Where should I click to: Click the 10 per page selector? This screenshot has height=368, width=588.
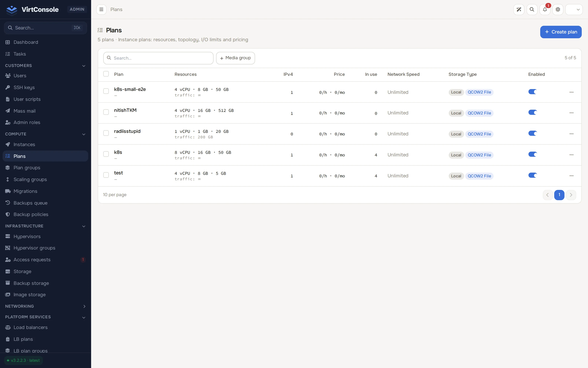(x=115, y=195)
